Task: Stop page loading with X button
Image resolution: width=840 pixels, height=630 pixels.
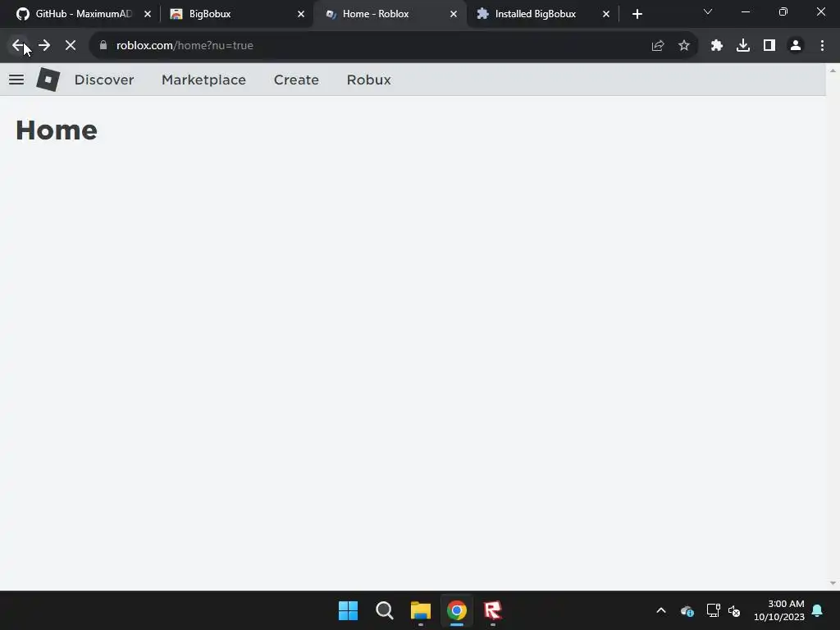Action: [71, 46]
